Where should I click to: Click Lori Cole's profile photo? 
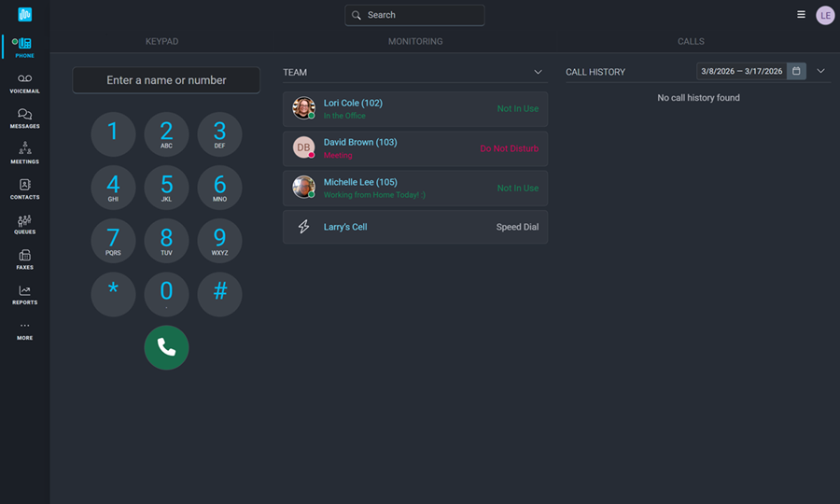click(x=303, y=108)
